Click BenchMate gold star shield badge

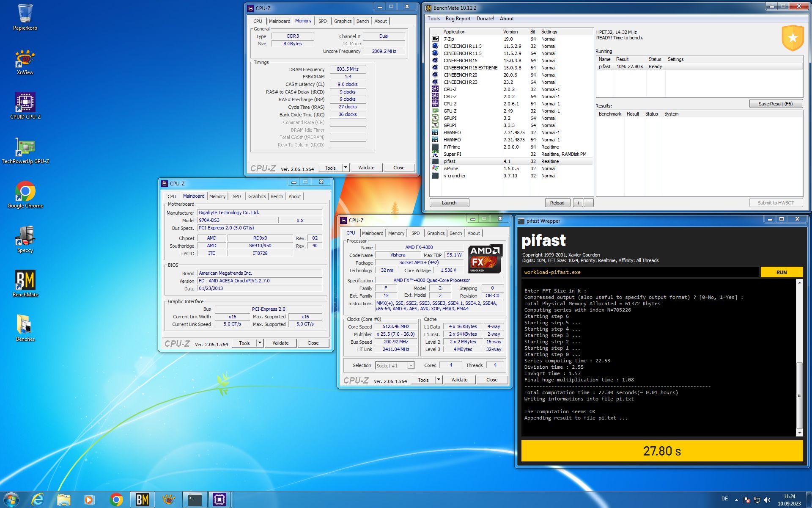point(793,38)
